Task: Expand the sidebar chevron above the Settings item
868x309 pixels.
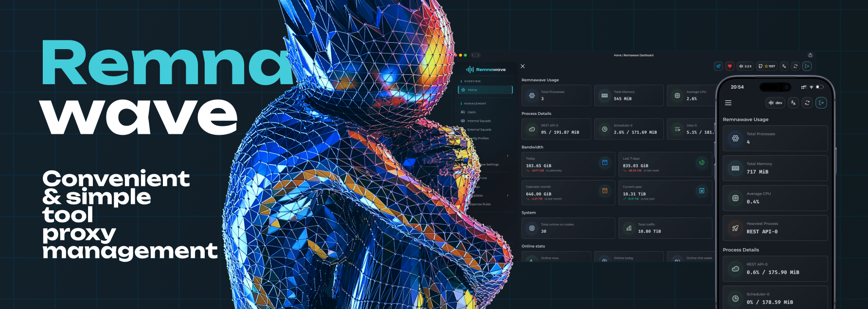Action: click(x=508, y=156)
